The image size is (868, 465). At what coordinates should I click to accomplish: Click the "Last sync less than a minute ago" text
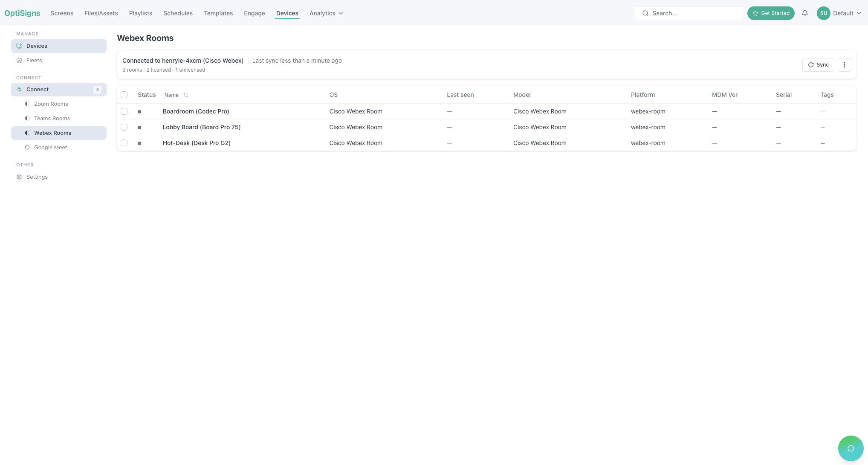pyautogui.click(x=297, y=61)
